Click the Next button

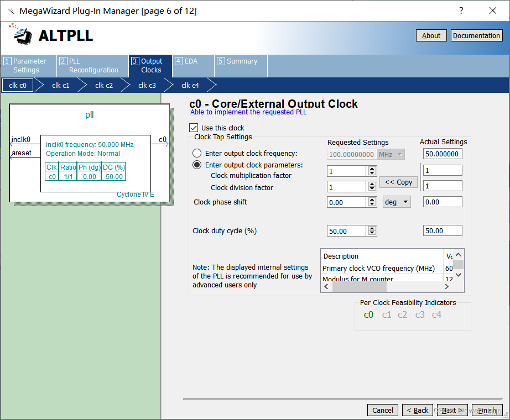(452, 410)
